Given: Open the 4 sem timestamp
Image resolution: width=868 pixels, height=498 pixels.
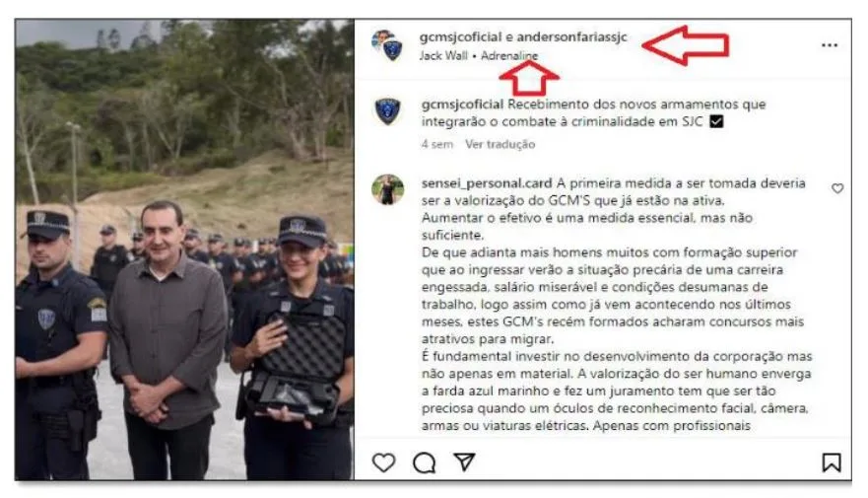Looking at the screenshot, I should click(436, 144).
